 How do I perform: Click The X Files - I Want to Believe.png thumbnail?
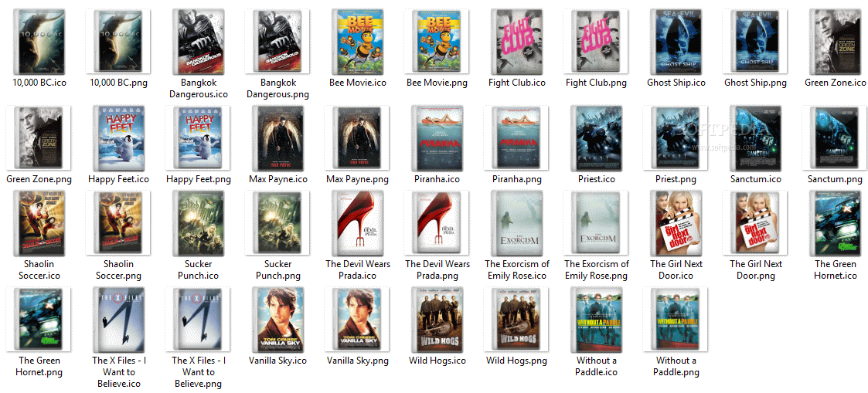(x=198, y=320)
